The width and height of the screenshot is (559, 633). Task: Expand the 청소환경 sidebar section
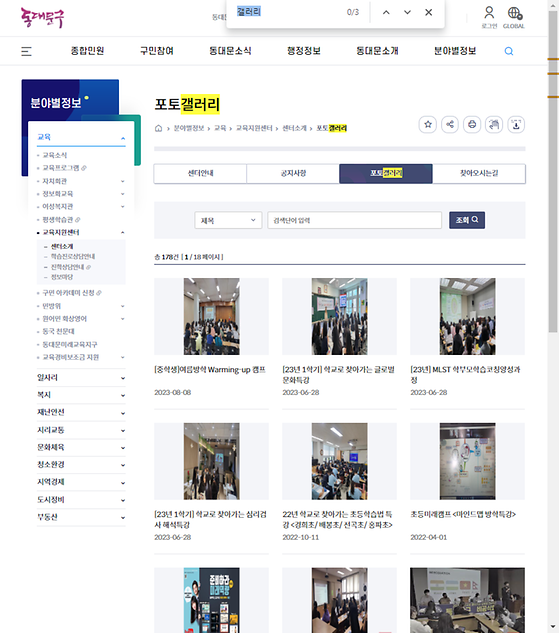[81, 465]
